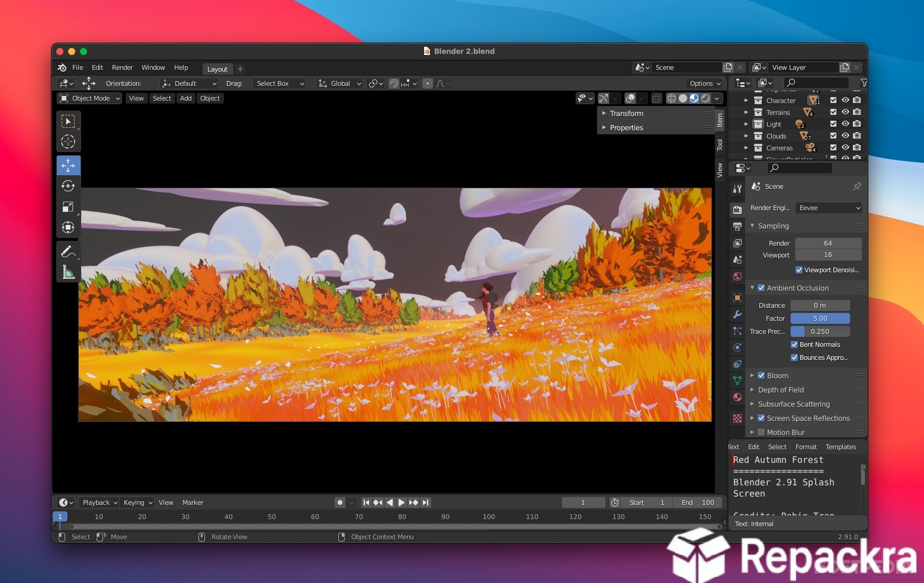The height and width of the screenshot is (583, 924).
Task: Open the Options dropdown in header
Action: (x=705, y=83)
